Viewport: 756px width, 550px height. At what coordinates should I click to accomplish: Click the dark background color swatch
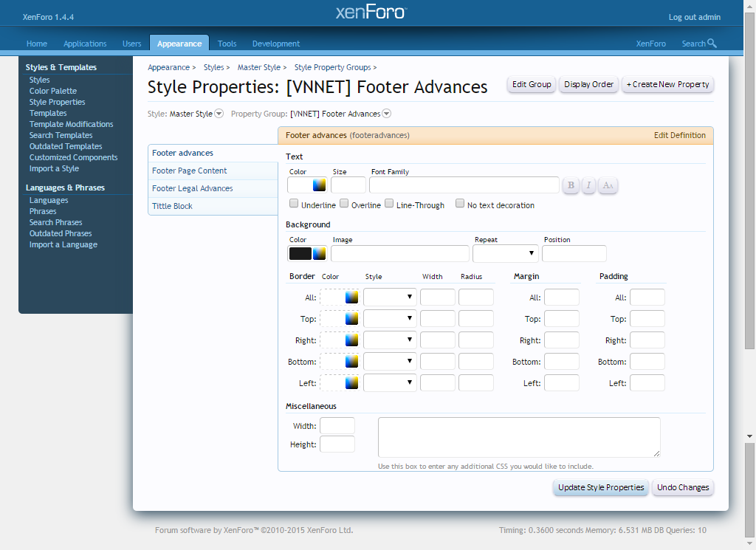point(300,254)
